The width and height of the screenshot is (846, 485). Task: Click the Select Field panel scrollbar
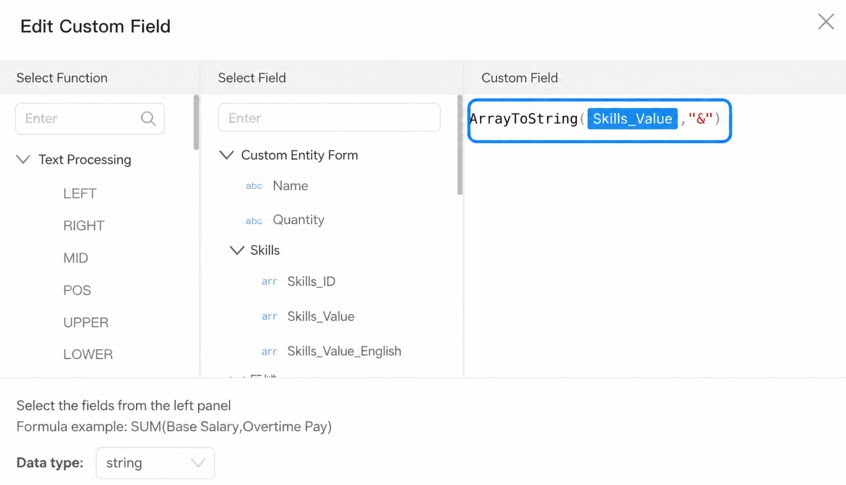[460, 145]
